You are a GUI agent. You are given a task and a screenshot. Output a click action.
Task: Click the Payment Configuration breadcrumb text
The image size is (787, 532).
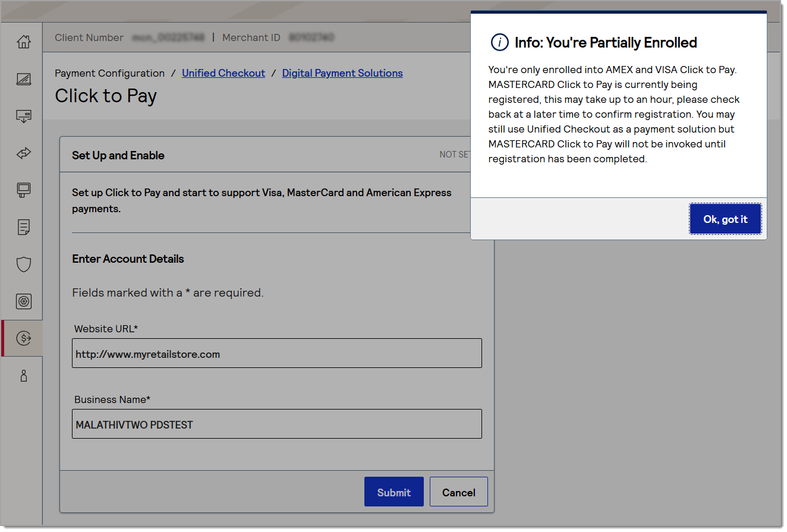(x=109, y=73)
